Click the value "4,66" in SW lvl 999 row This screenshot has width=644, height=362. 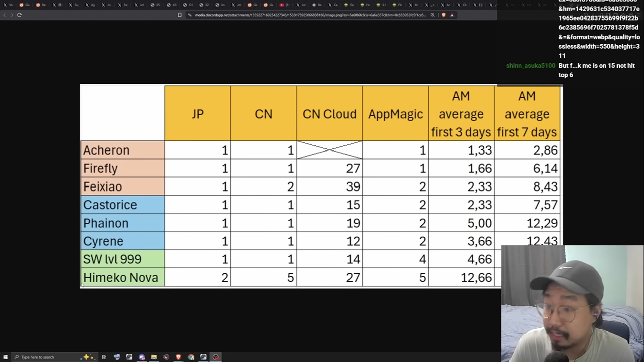tap(480, 259)
